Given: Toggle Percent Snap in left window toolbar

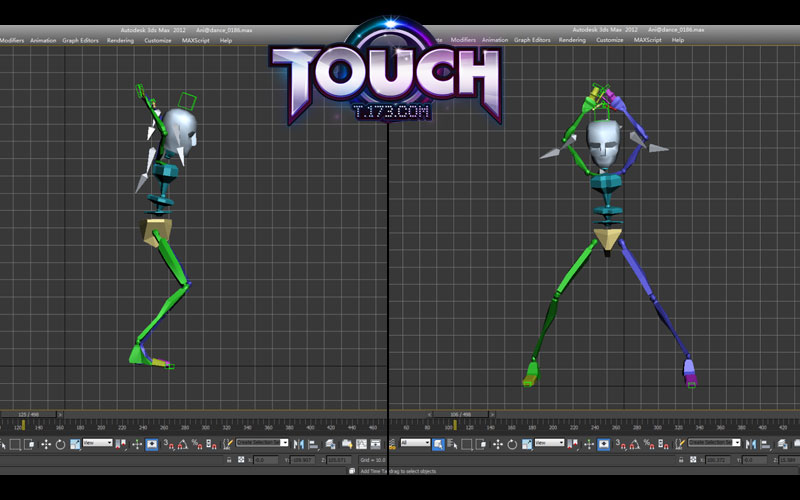Looking at the screenshot, I should (x=196, y=444).
